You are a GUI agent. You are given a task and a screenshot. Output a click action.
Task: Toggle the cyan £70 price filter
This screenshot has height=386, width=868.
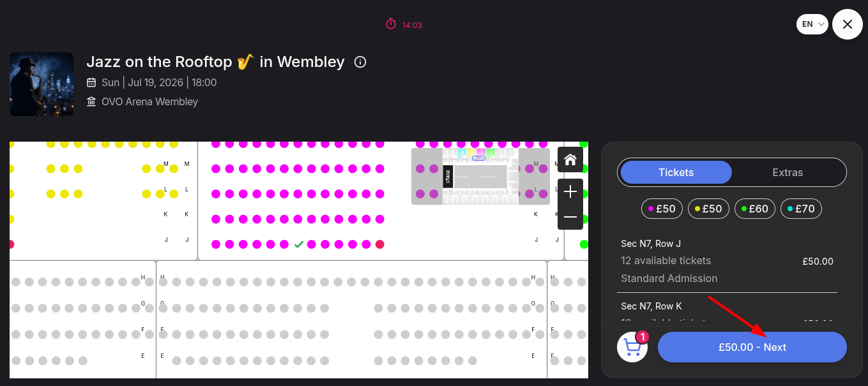pos(802,209)
